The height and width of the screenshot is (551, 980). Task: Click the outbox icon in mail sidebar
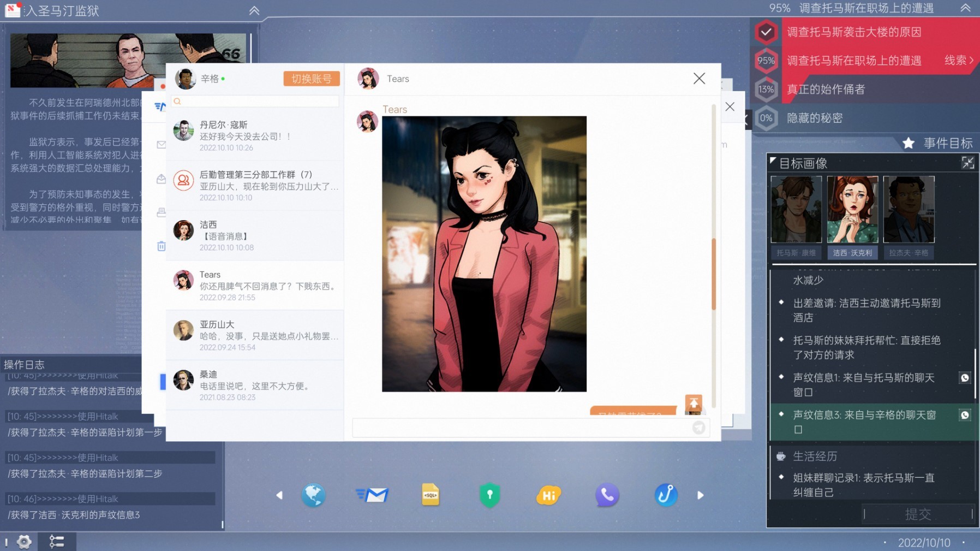tap(161, 179)
